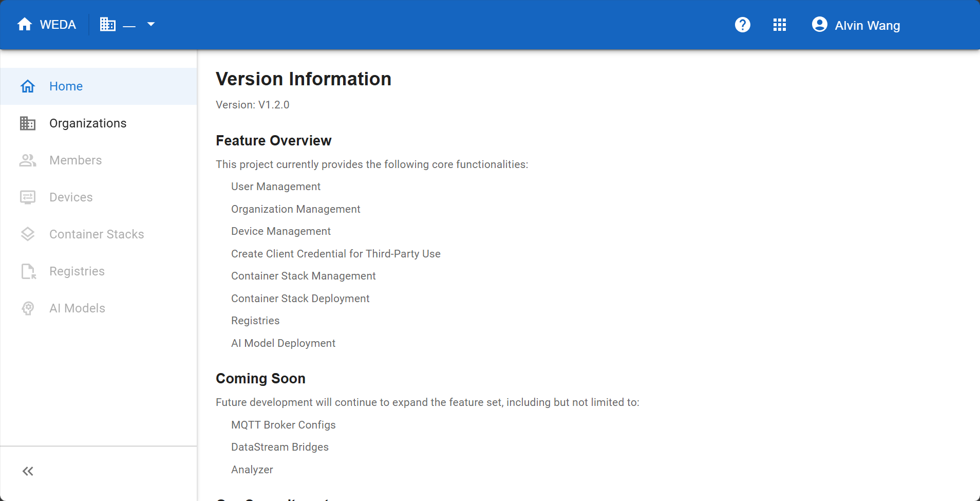Screen dimensions: 980x501
Task: Click the Members people icon
Action: pyautogui.click(x=28, y=160)
